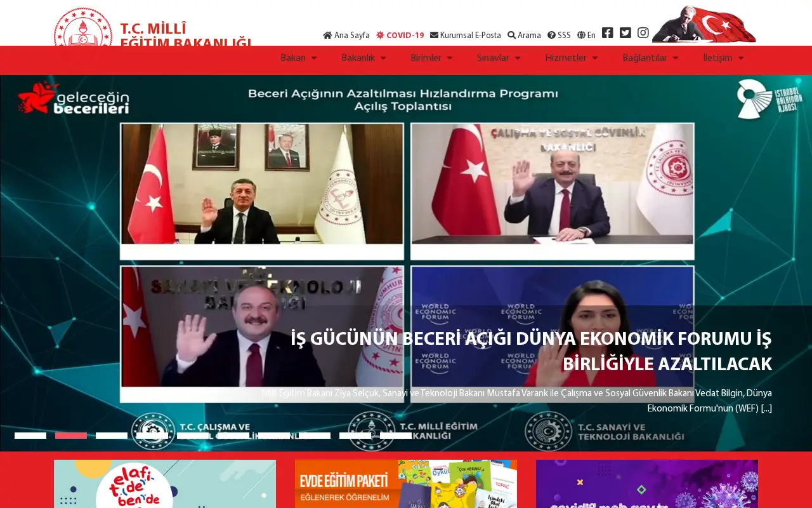Open the İş Gücünün Beceri Açığı headline
Screen dimensions: 812x508
[x=531, y=352]
